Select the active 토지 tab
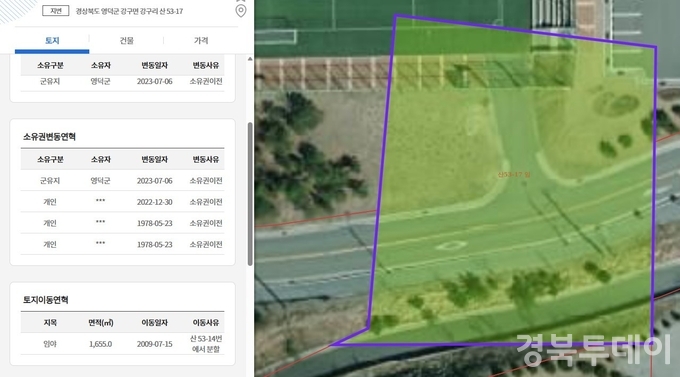This screenshot has width=680, height=377. [52, 41]
